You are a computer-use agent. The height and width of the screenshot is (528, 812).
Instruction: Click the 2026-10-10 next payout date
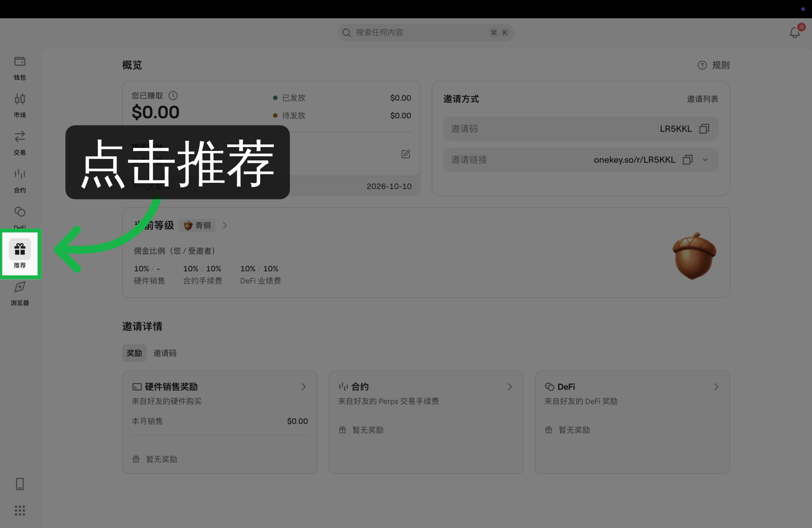[389, 186]
